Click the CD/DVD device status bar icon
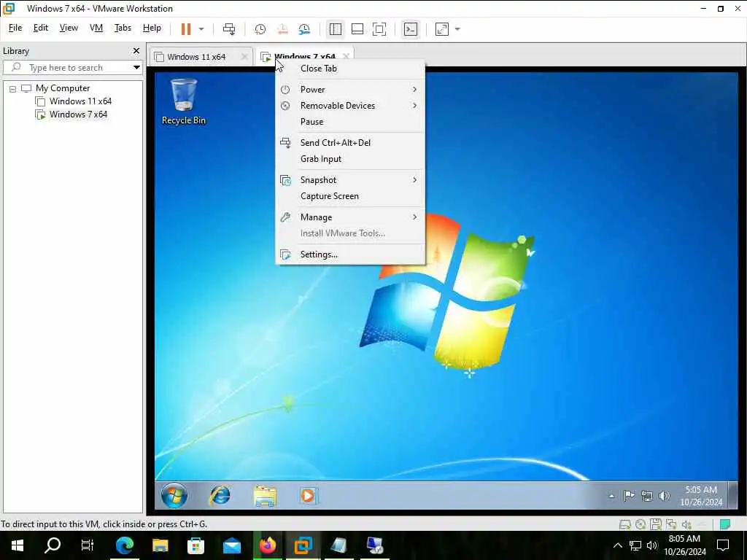The width and height of the screenshot is (747, 560). [640, 525]
